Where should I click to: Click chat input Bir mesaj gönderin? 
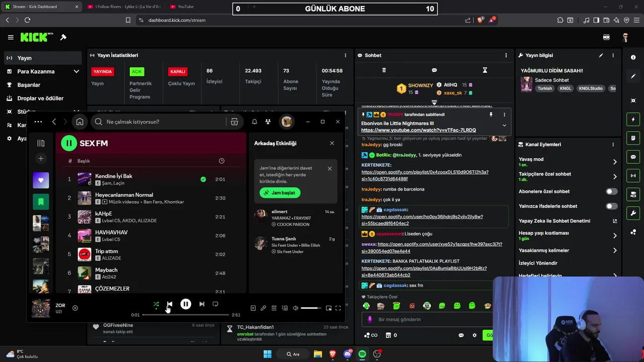(x=428, y=319)
